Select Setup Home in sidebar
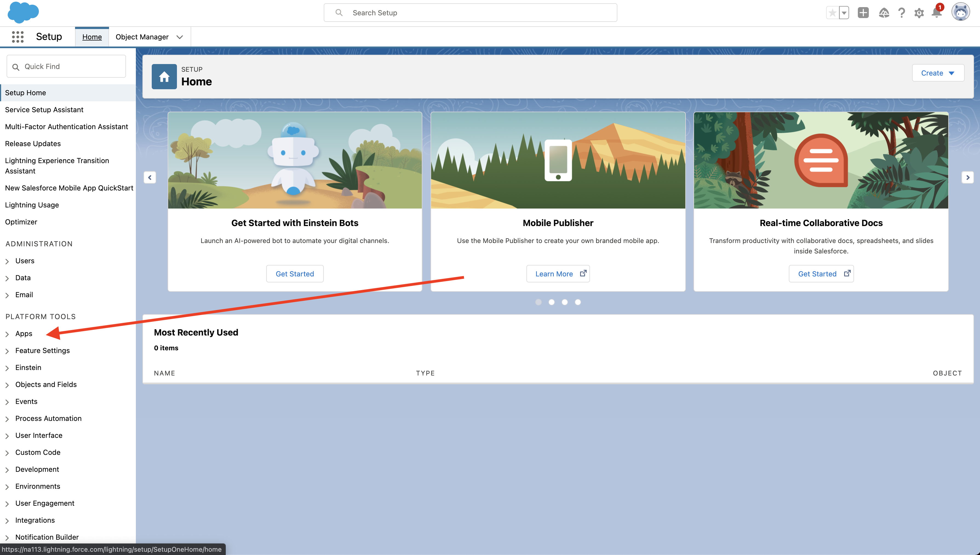 [x=68, y=92]
